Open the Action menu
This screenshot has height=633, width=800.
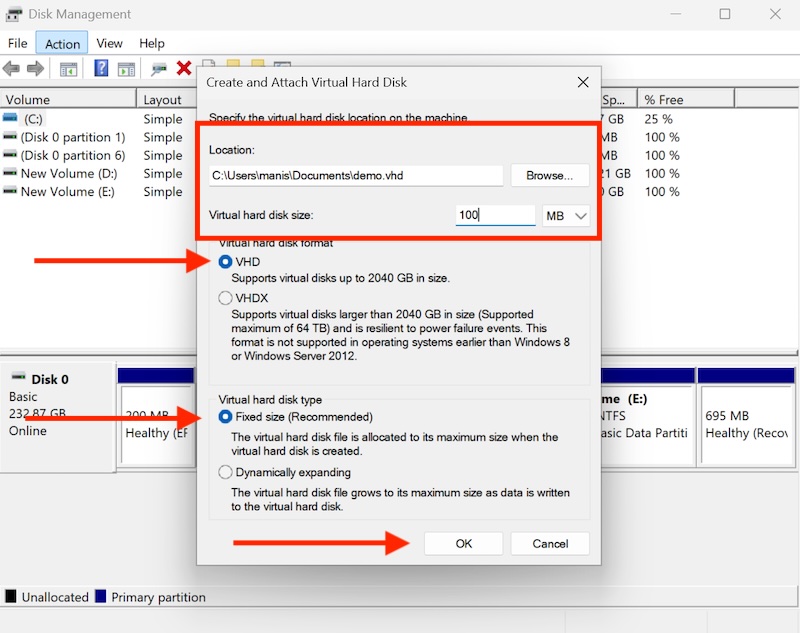pyautogui.click(x=61, y=43)
